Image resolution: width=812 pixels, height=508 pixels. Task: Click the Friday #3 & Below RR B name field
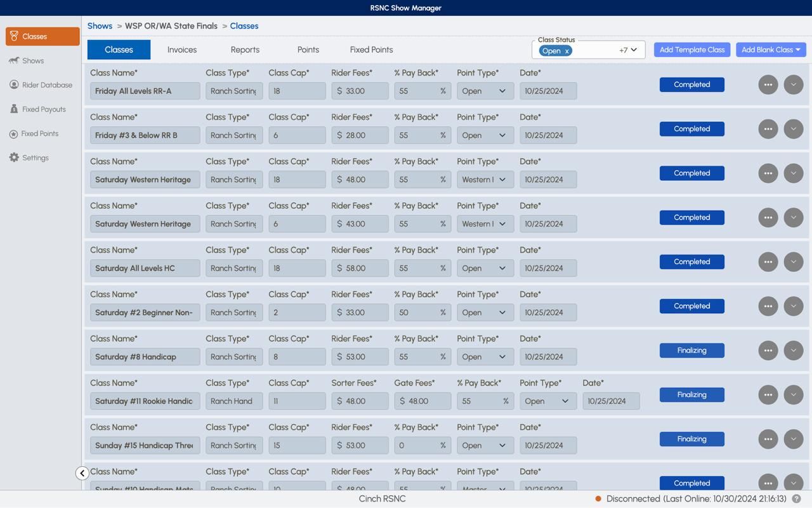click(x=145, y=135)
